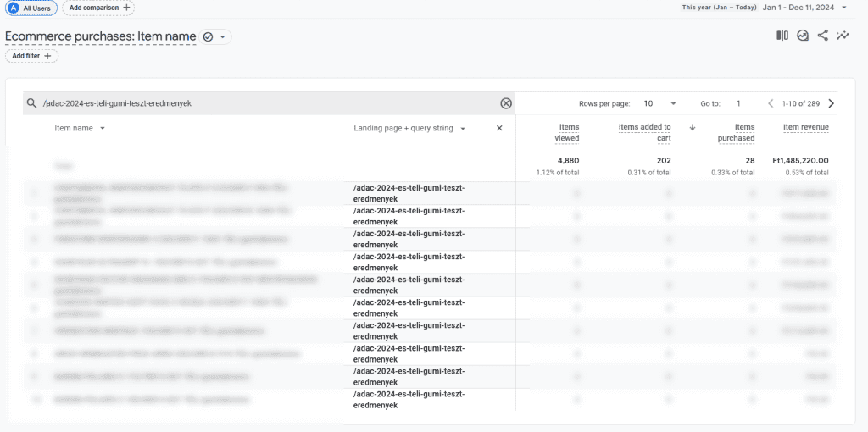
Task: Click the report status check mark icon
Action: (208, 37)
